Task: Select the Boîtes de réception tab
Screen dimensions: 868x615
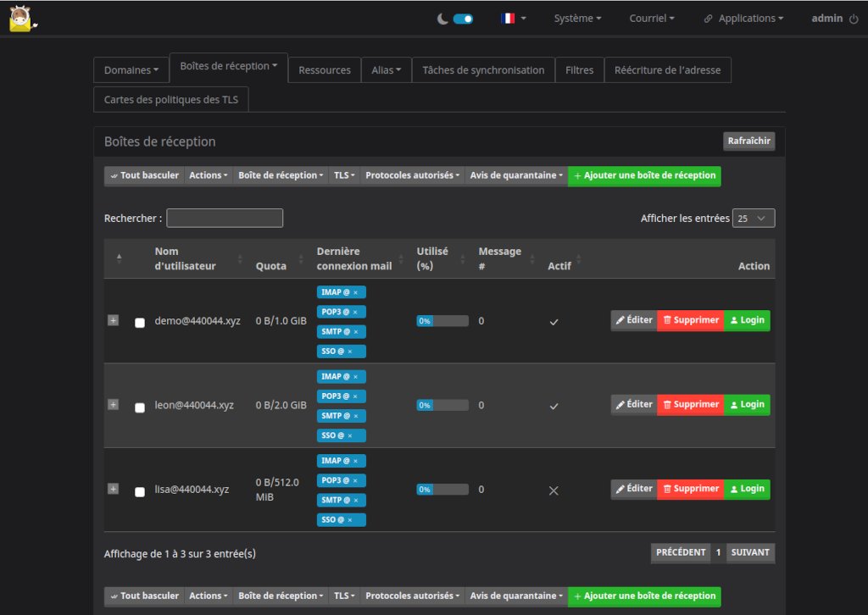Action: [229, 66]
